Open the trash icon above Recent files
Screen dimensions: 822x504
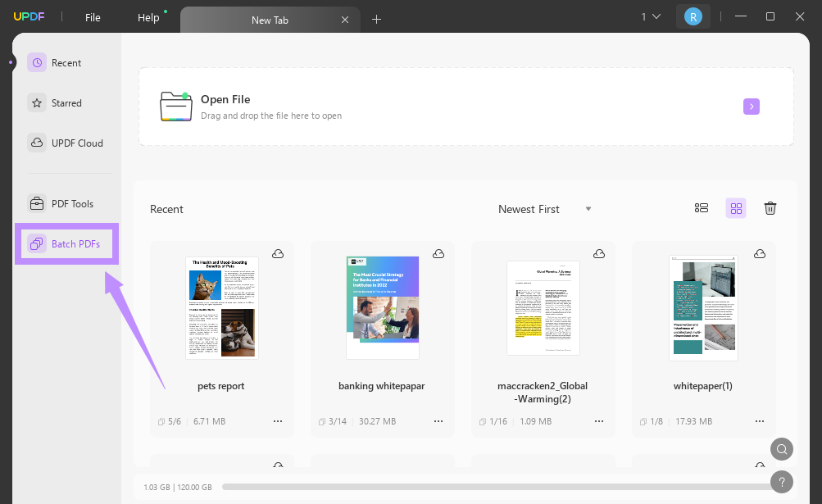(770, 208)
